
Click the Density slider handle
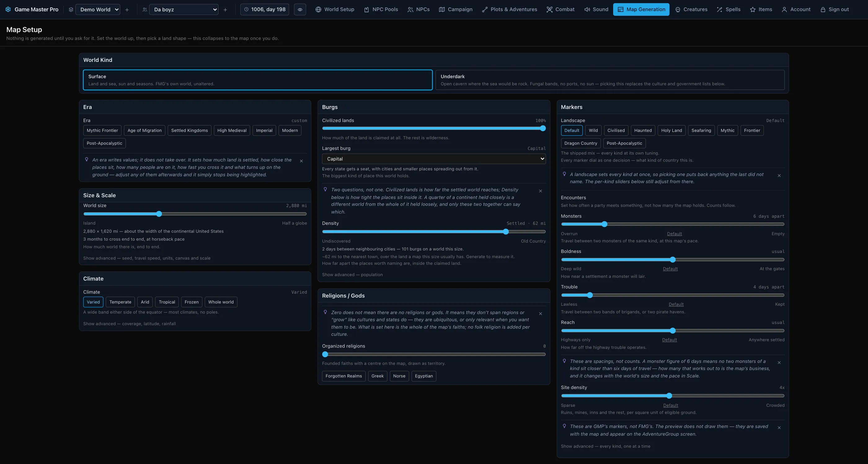click(x=506, y=232)
